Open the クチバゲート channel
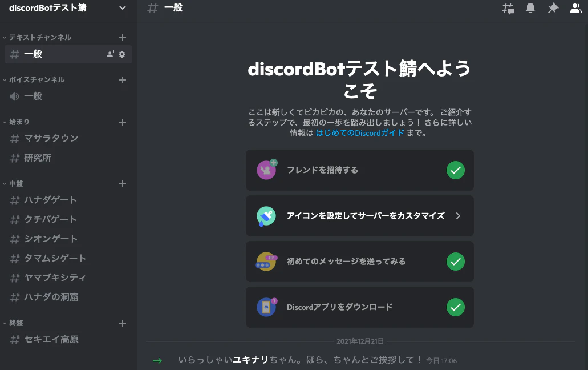This screenshot has width=588, height=370. coord(68,219)
